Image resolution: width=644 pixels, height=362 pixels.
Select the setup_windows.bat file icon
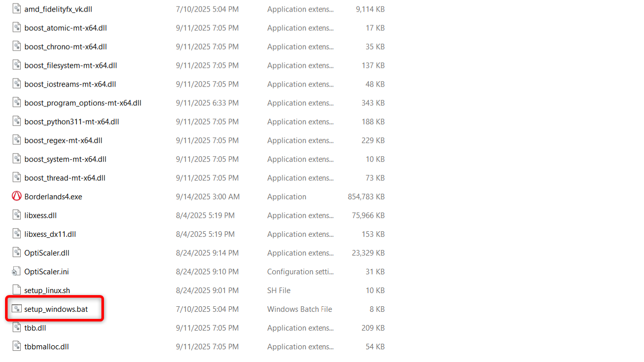pyautogui.click(x=17, y=309)
